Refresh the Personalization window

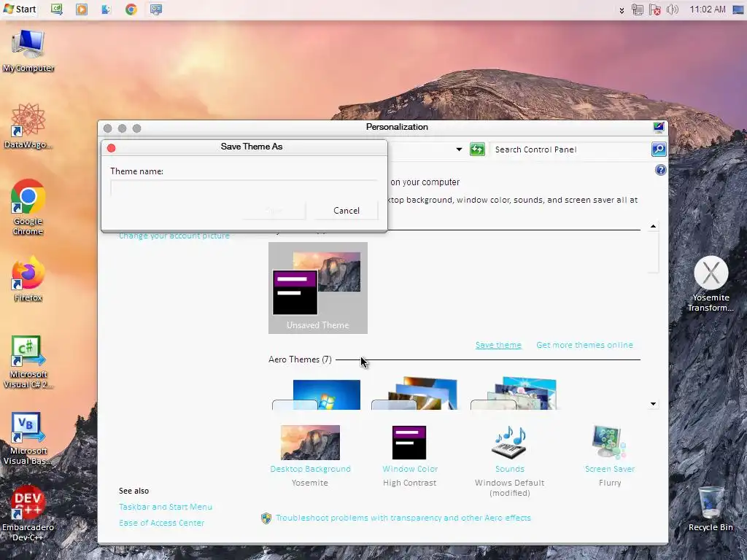477,149
